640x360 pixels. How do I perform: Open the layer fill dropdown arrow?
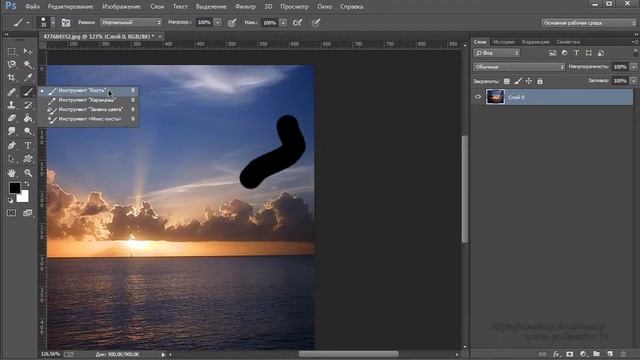pos(634,81)
